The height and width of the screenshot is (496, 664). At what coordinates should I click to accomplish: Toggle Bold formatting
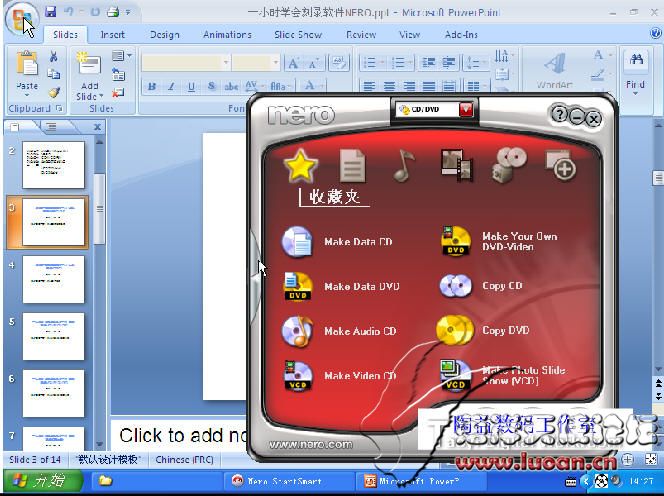pyautogui.click(x=152, y=87)
